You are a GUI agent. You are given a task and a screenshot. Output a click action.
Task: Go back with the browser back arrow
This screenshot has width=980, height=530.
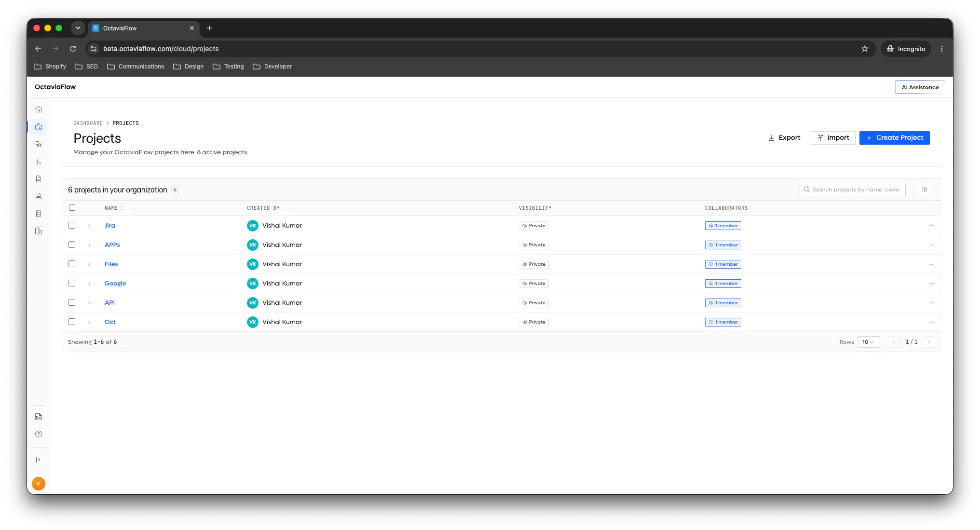[38, 49]
